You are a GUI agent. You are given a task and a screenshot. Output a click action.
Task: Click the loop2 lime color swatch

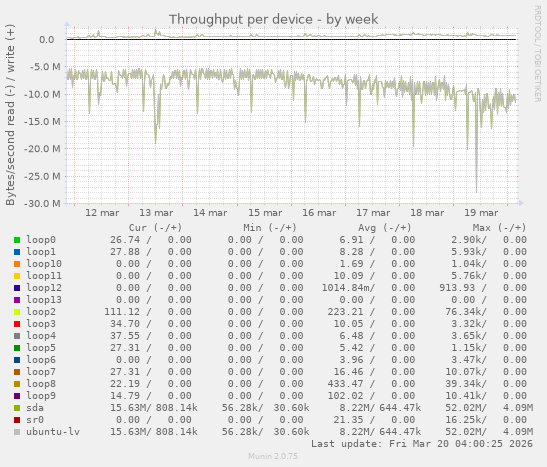[x=17, y=312]
